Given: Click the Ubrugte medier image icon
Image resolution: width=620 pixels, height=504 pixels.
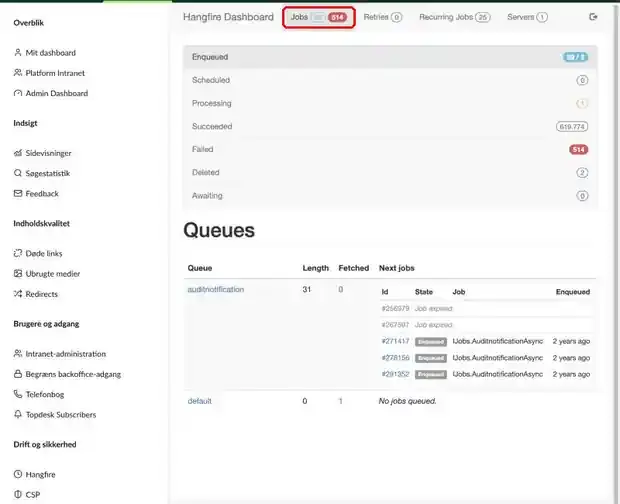Looking at the screenshot, I should 17,273.
